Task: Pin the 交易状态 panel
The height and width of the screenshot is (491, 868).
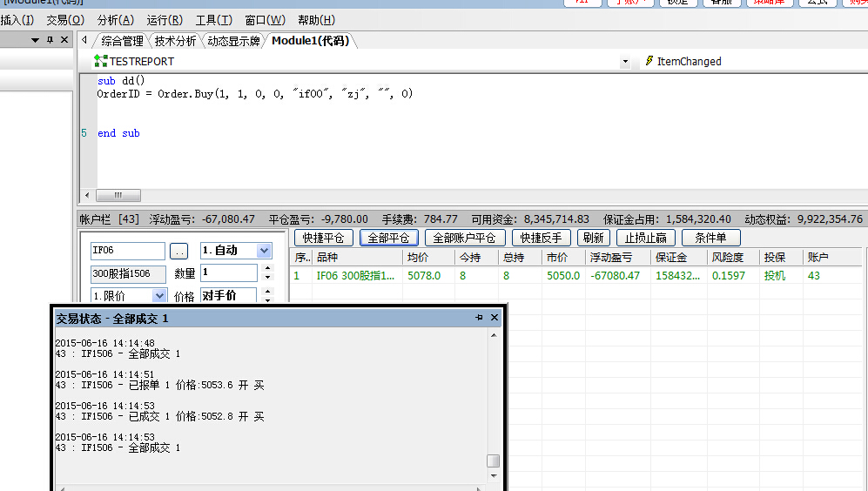Action: click(479, 319)
